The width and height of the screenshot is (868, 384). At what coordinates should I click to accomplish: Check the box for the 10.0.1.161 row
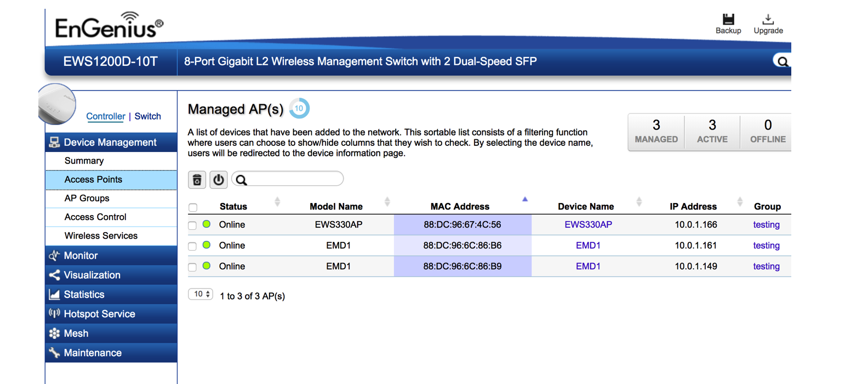pyautogui.click(x=192, y=246)
